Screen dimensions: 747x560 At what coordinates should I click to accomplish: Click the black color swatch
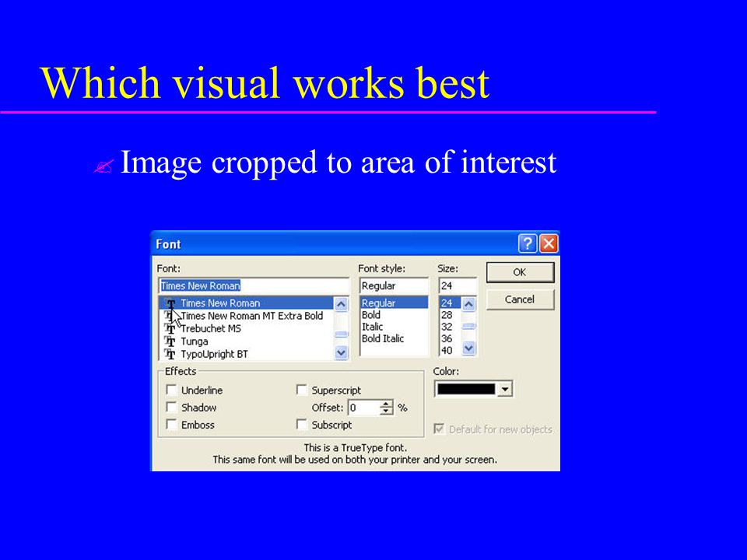pyautogui.click(x=466, y=390)
